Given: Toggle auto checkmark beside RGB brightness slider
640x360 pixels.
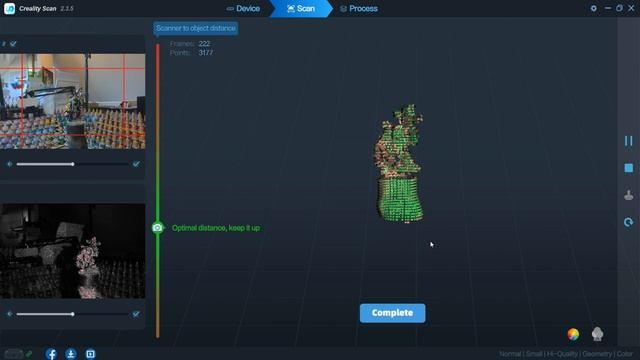Looking at the screenshot, I should click(136, 164).
